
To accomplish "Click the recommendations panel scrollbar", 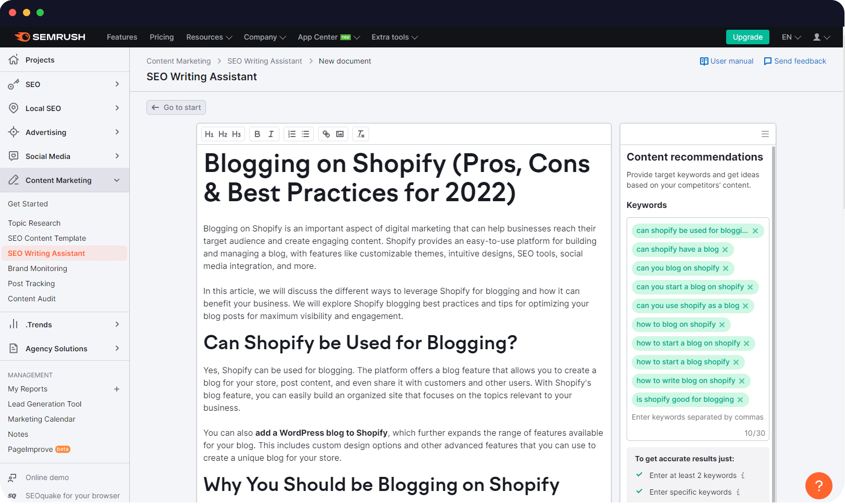I will (x=773, y=323).
